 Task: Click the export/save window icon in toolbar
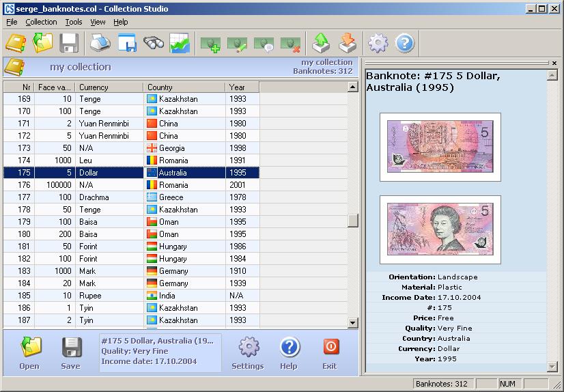point(127,43)
